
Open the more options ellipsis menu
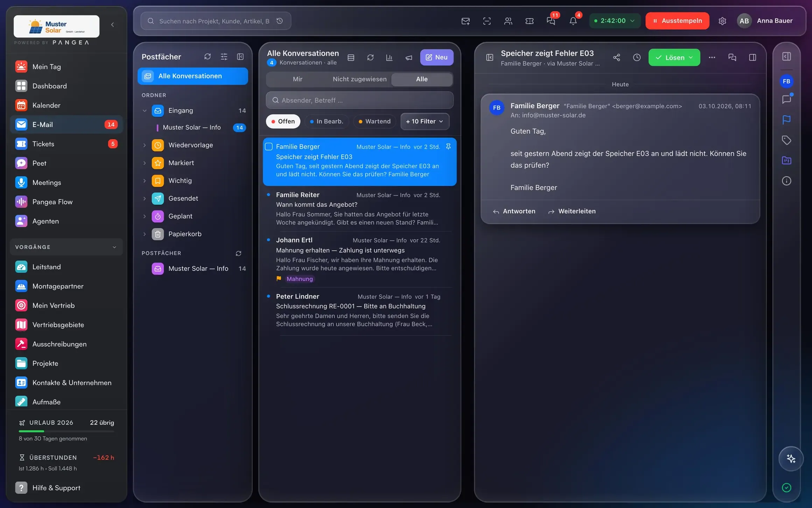coord(712,57)
